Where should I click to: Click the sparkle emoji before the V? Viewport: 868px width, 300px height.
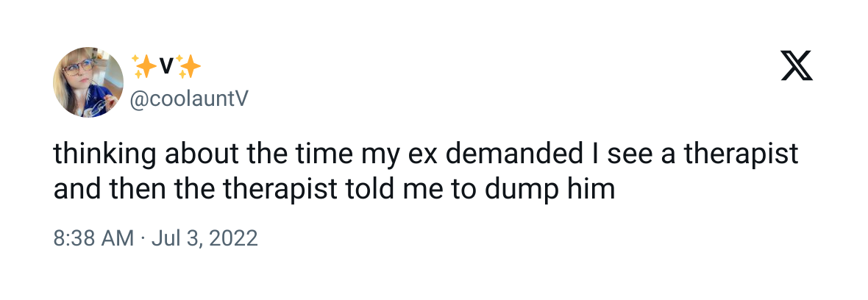tap(143, 68)
